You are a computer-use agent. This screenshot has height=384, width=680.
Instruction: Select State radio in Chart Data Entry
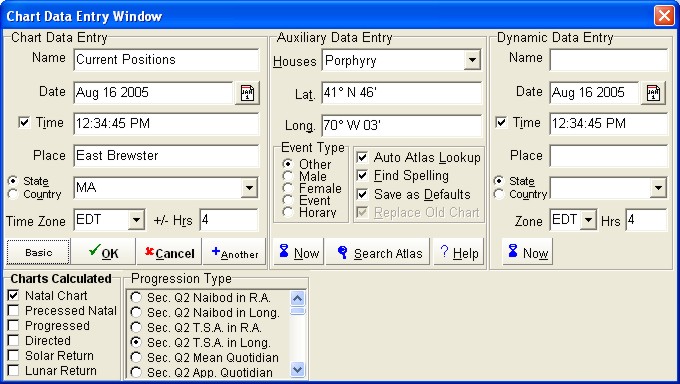point(13,181)
